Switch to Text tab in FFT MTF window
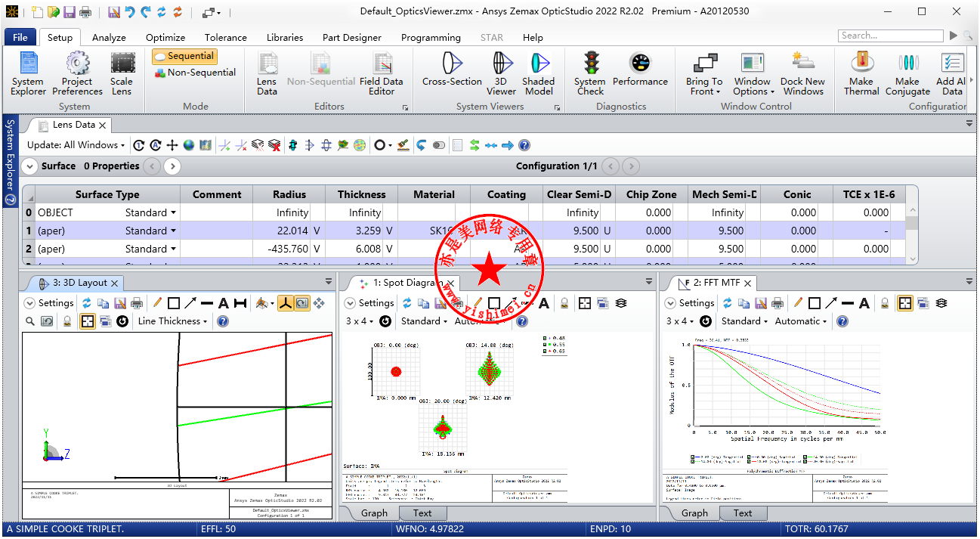 pos(743,513)
